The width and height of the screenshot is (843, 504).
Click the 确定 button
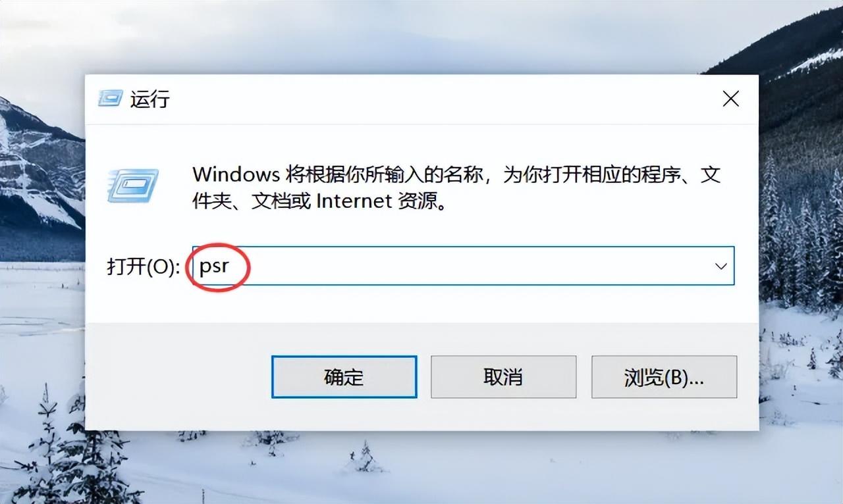pyautogui.click(x=344, y=377)
